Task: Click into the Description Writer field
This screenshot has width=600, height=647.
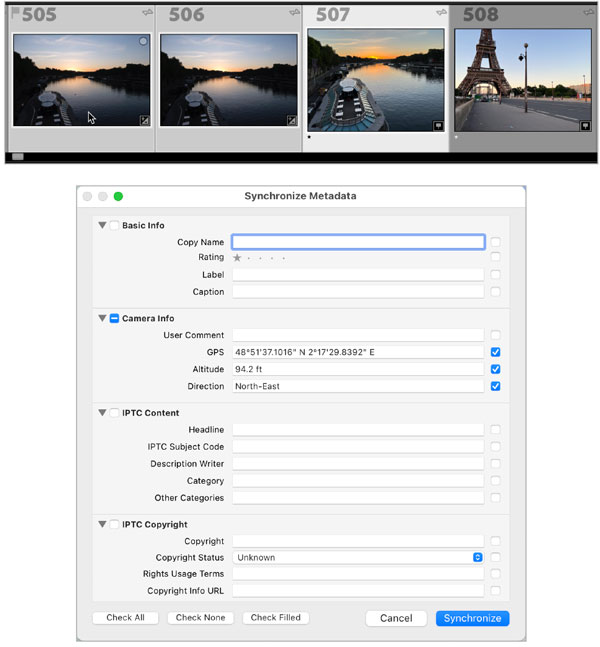Action: [x=358, y=464]
